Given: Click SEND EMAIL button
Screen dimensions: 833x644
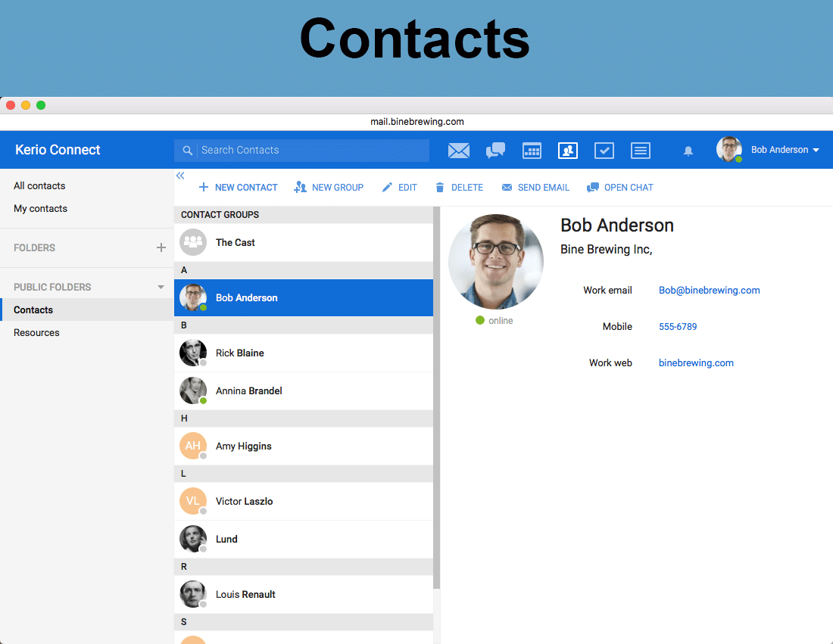Looking at the screenshot, I should [x=535, y=188].
